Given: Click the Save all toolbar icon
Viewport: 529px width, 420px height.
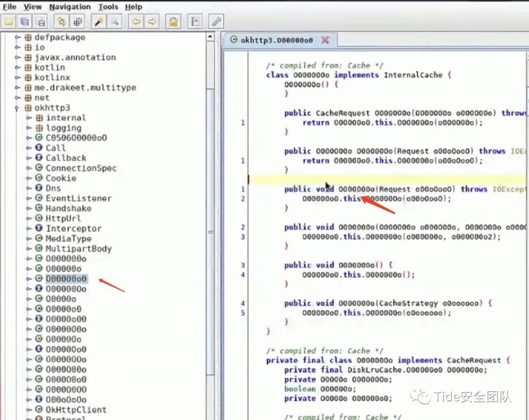Looking at the screenshot, I should [24, 22].
